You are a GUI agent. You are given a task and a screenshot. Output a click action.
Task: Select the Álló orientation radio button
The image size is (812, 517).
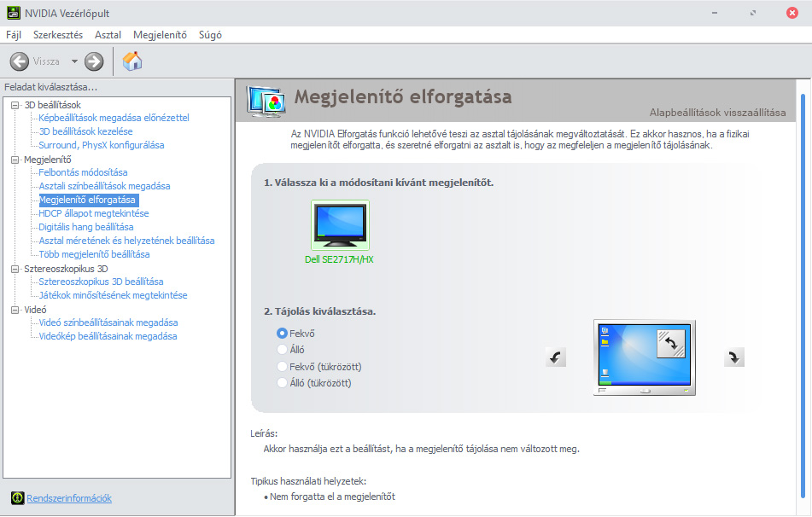click(x=282, y=350)
